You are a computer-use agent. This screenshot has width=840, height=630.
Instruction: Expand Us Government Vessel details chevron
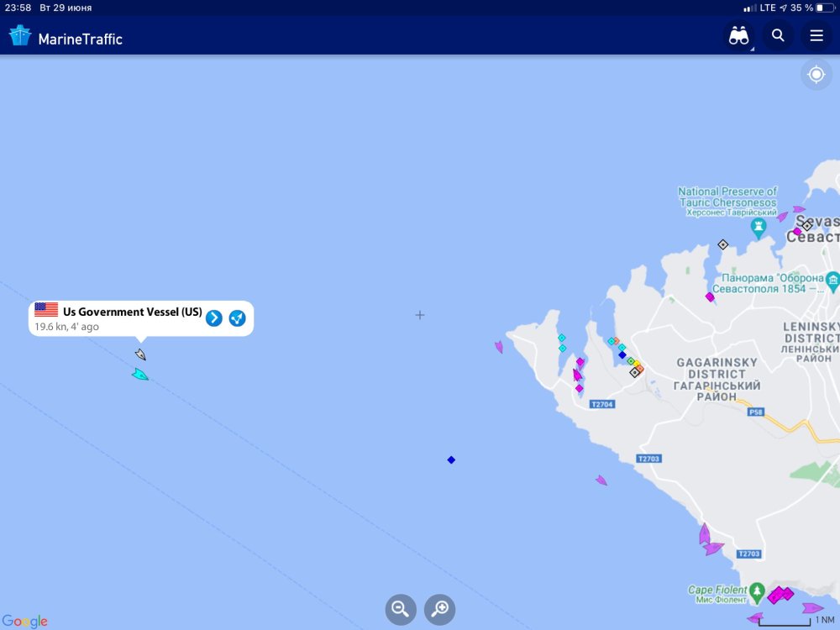pos(214,318)
